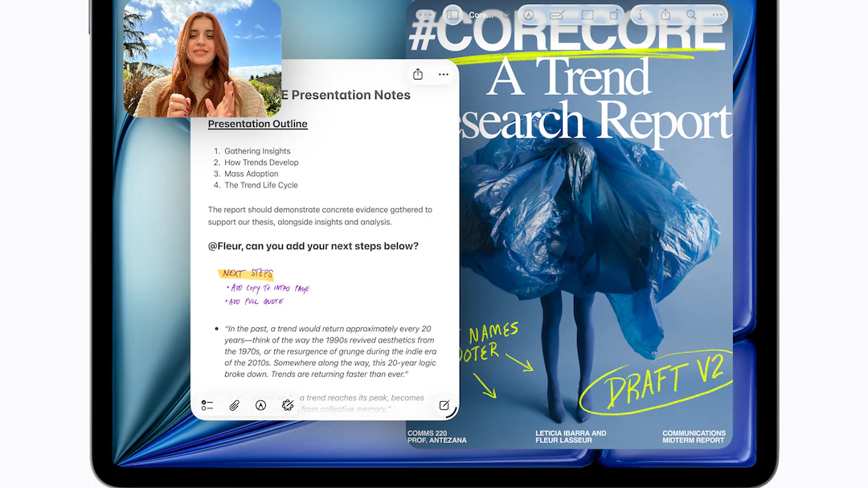
Task: Click the form fill signature icon
Action: [556, 15]
